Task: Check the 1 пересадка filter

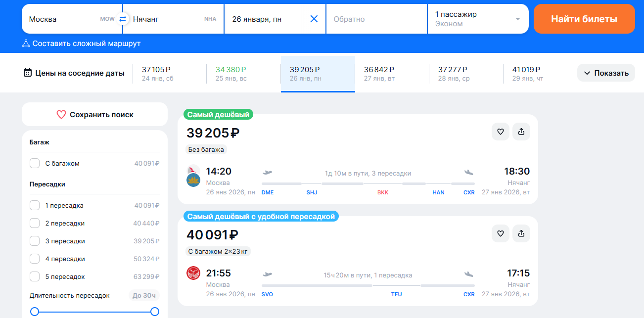Action: click(35, 205)
